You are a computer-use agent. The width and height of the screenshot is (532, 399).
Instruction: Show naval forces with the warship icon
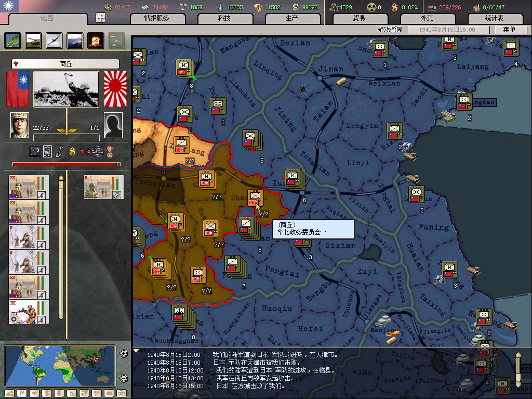[75, 41]
